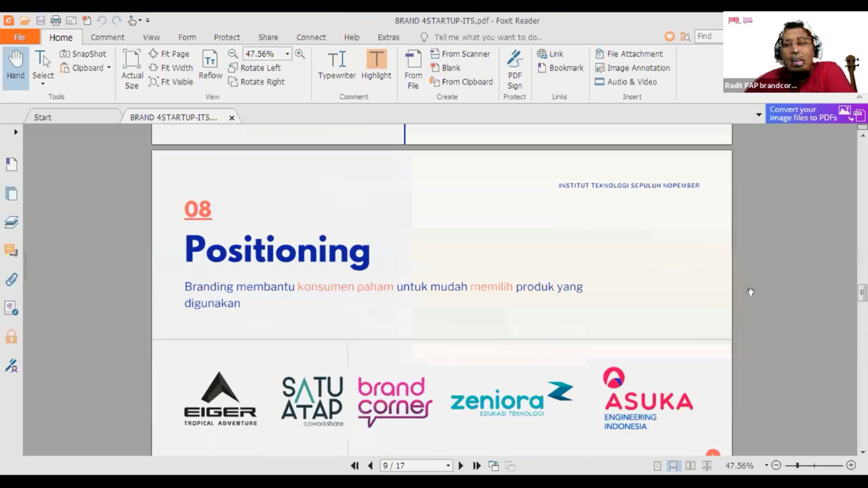
Task: Open the attachments sidebar panel
Action: (x=11, y=280)
